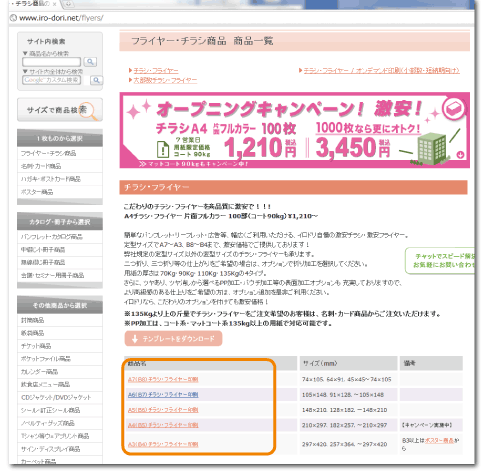Open the A7(B8) チラシ・フライヤー印刷 link

(163, 379)
